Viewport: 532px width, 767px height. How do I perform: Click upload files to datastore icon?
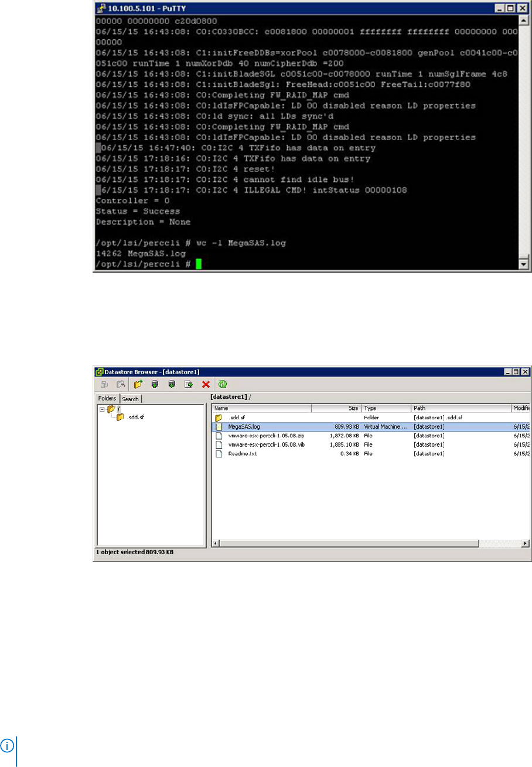(x=155, y=385)
